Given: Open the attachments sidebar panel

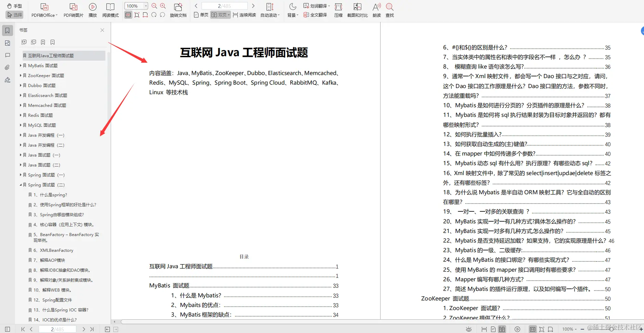Looking at the screenshot, I should (8, 67).
